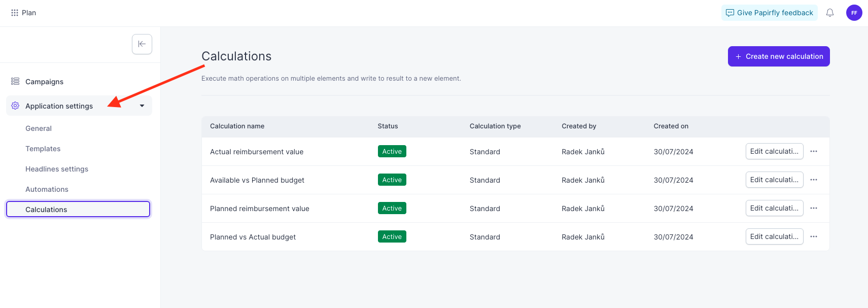The image size is (868, 308).
Task: Edit the Actual reimbursement value calculation
Action: 774,151
